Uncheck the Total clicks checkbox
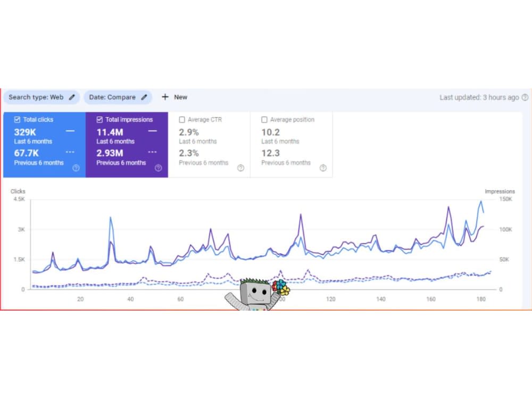The width and height of the screenshot is (532, 399). (17, 119)
